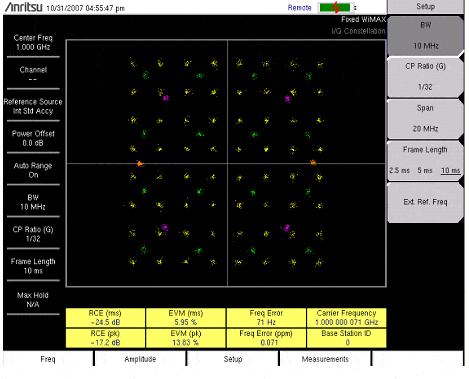Select Max Hold N/A readout

click(33, 300)
